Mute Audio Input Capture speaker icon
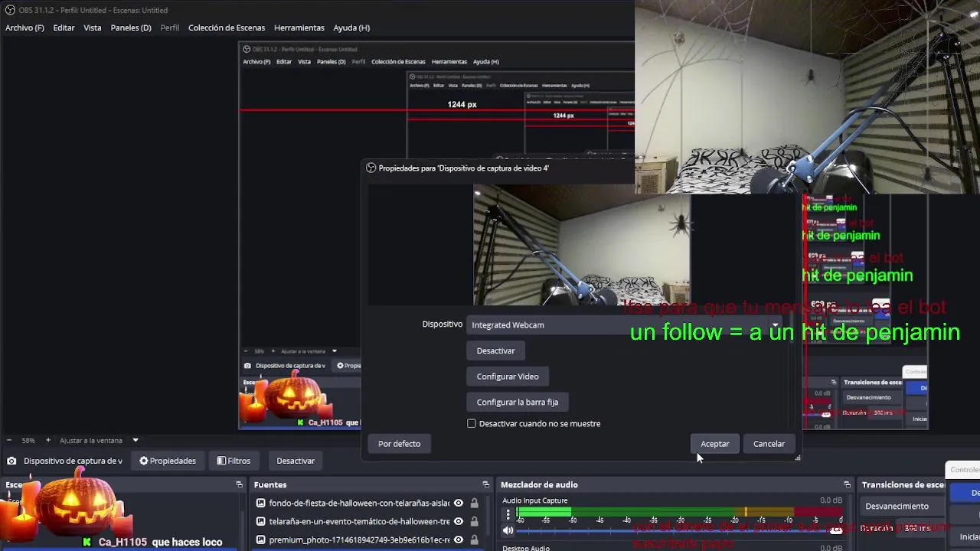The width and height of the screenshot is (980, 551). pyautogui.click(x=508, y=530)
